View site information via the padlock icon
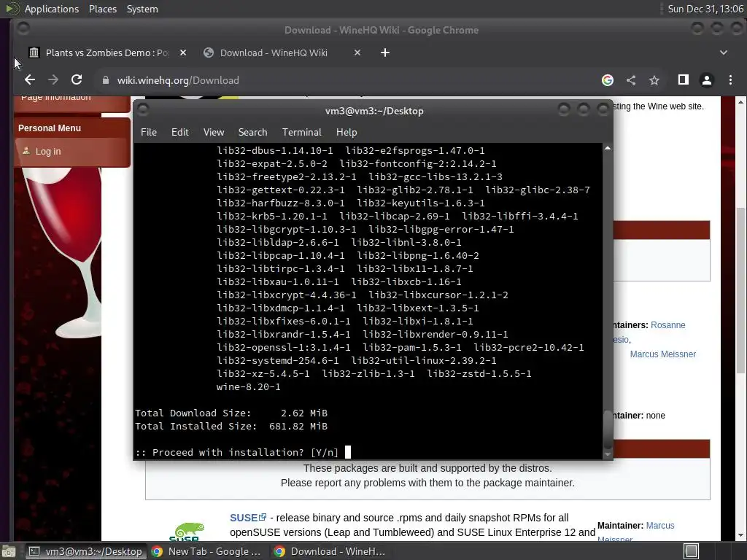This screenshot has width=747, height=560. (x=106, y=80)
